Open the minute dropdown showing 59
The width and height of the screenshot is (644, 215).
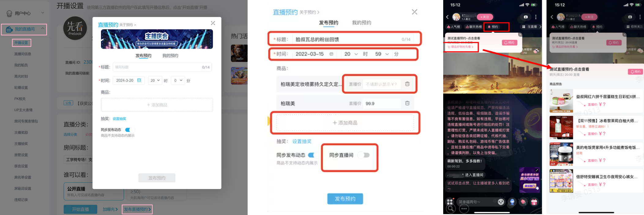(x=382, y=54)
